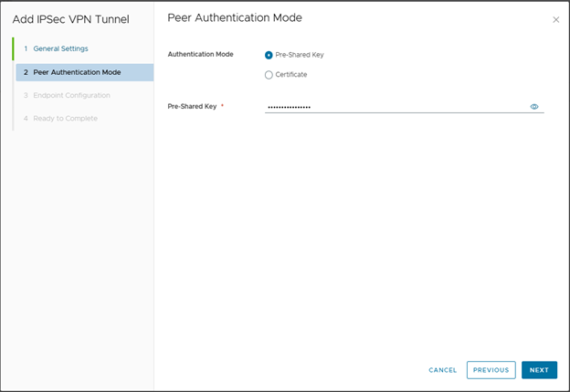Click the Pre-Shared Key field label
This screenshot has width=570, height=392.
[x=192, y=107]
